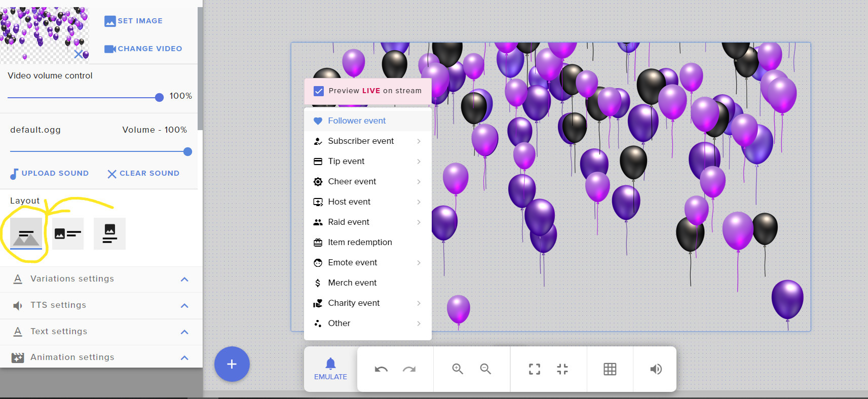The height and width of the screenshot is (399, 868).
Task: Mute sound with the speaker icon
Action: click(656, 369)
